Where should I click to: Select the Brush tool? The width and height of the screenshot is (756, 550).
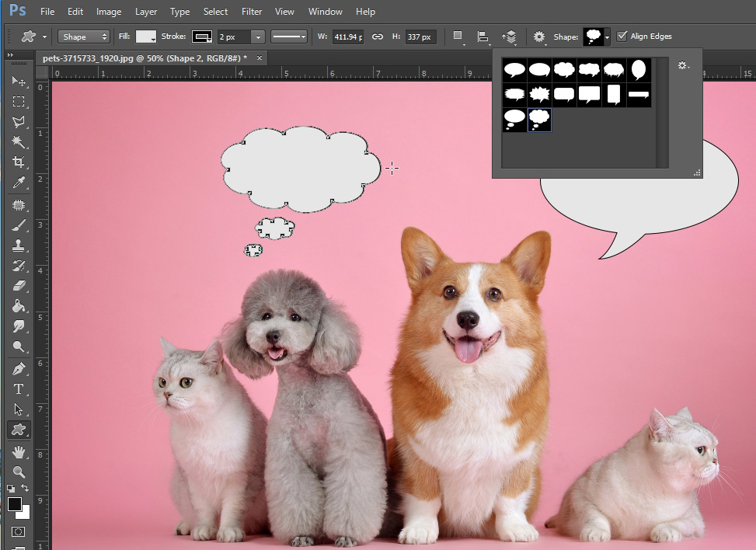tap(19, 225)
